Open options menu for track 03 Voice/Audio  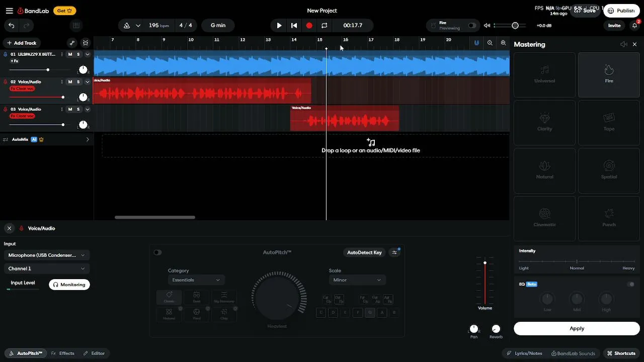[62, 109]
